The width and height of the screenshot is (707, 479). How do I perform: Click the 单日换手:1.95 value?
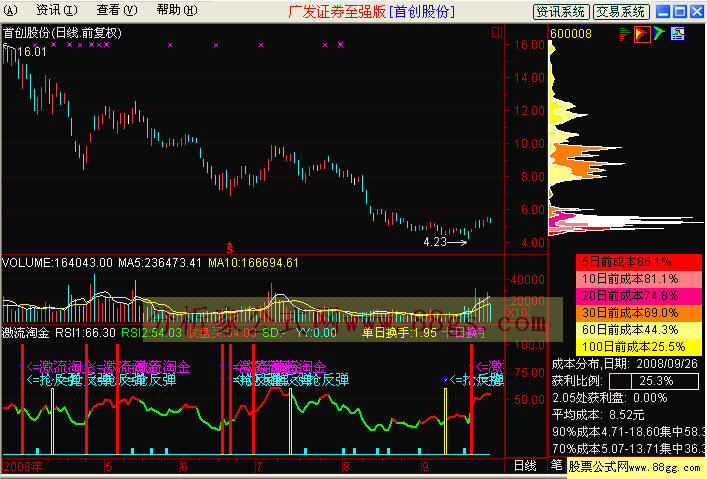(399, 333)
